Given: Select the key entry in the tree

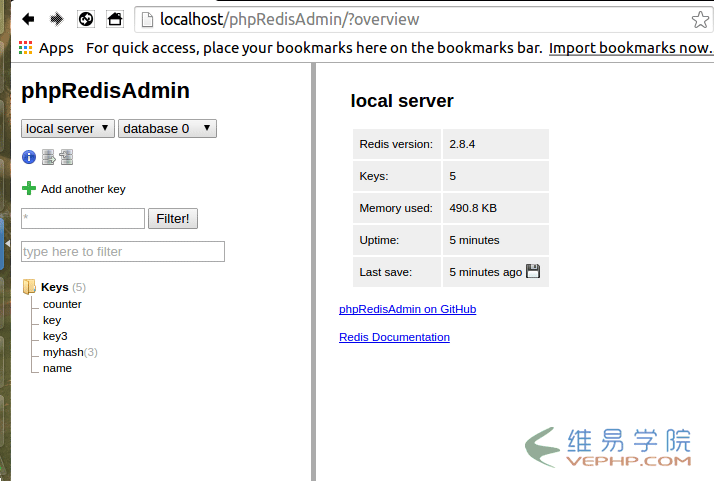Looking at the screenshot, I should (52, 320).
